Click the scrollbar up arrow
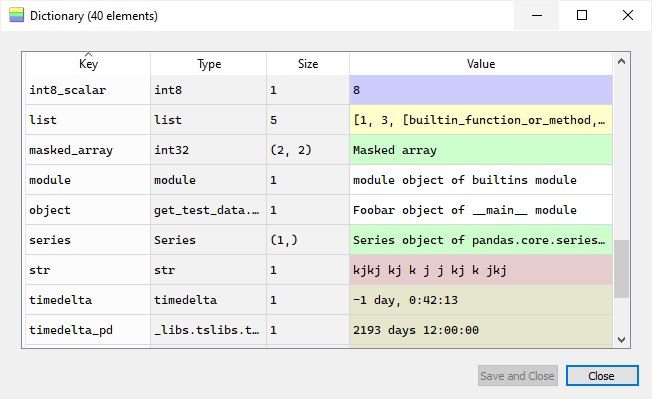 (x=621, y=62)
